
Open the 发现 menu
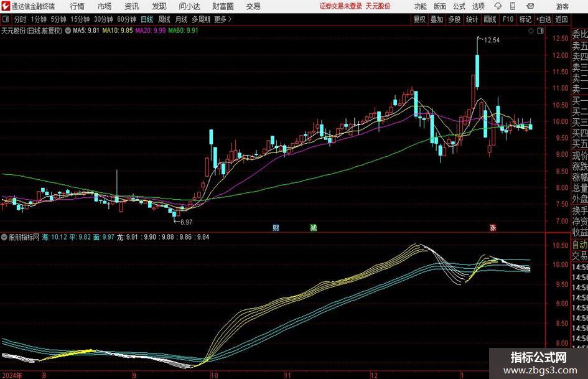coord(159,6)
